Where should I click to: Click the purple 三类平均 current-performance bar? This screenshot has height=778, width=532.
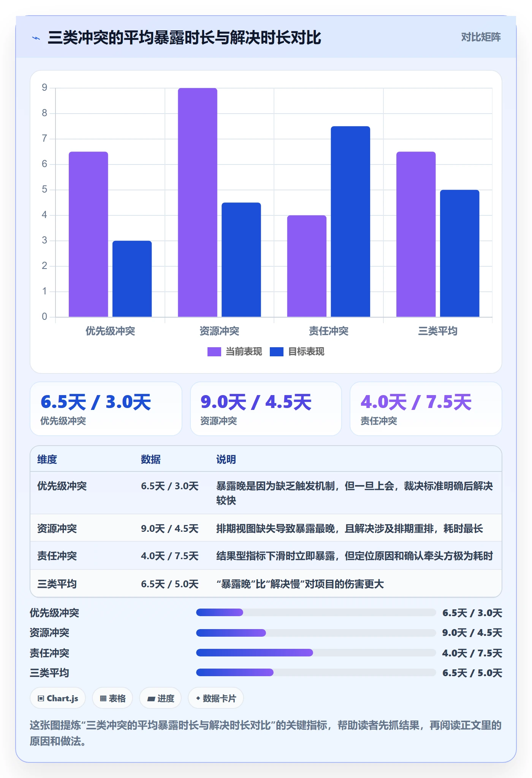tap(416, 234)
